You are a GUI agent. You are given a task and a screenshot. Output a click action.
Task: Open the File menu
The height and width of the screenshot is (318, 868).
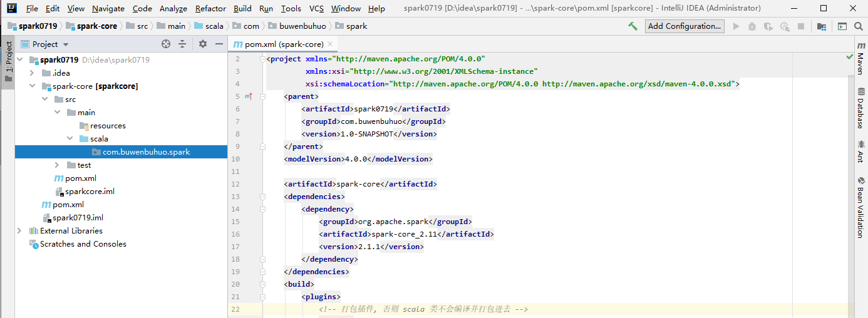pyautogui.click(x=32, y=8)
